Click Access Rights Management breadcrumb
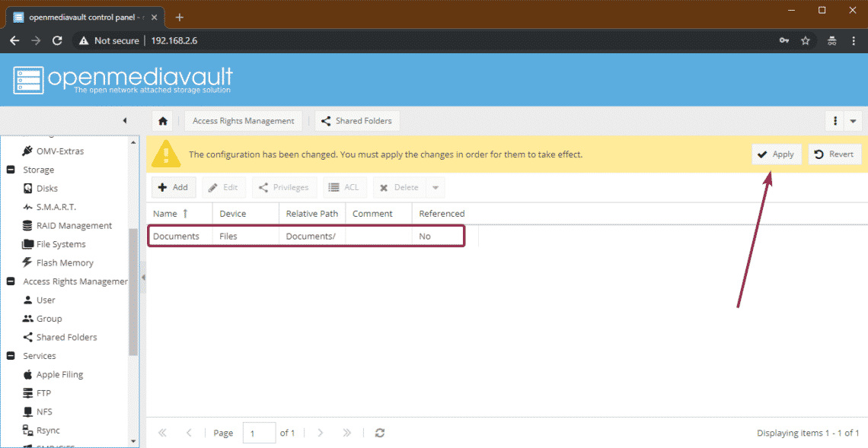Viewport: 868px width, 448px height. (x=243, y=121)
